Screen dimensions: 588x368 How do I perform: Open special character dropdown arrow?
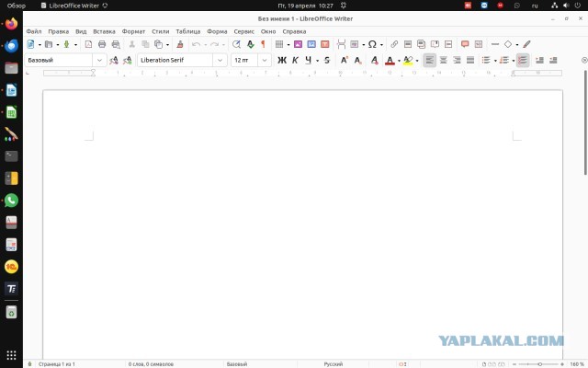(381, 45)
